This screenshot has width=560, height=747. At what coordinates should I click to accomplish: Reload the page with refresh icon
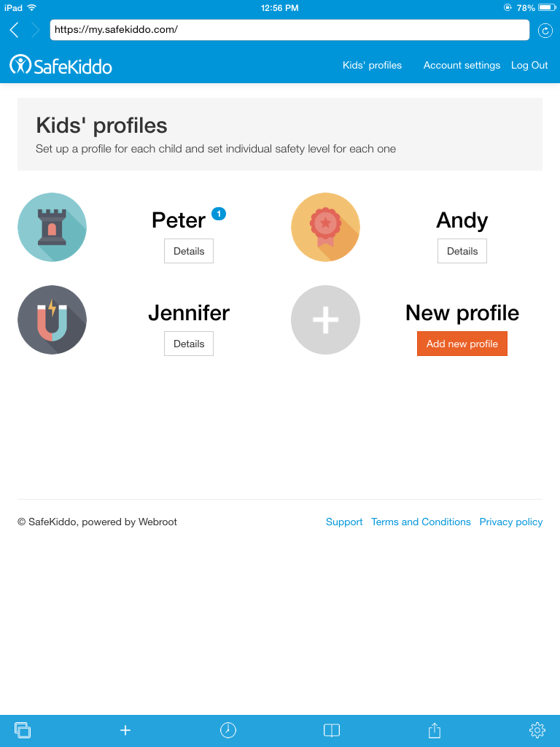545,30
